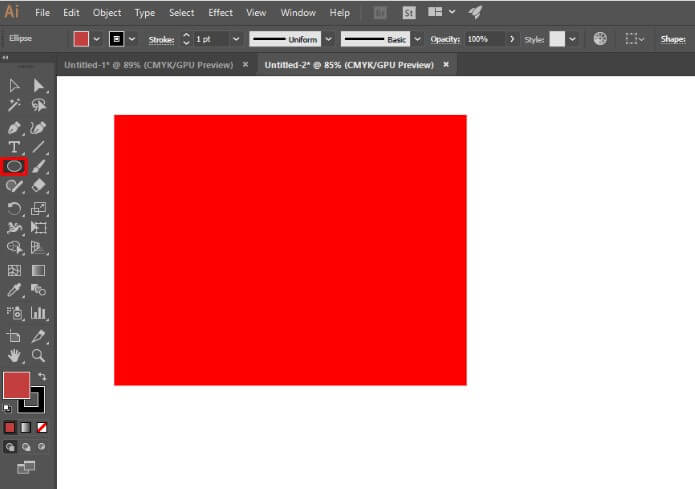Select the Gradient tool

(x=39, y=270)
